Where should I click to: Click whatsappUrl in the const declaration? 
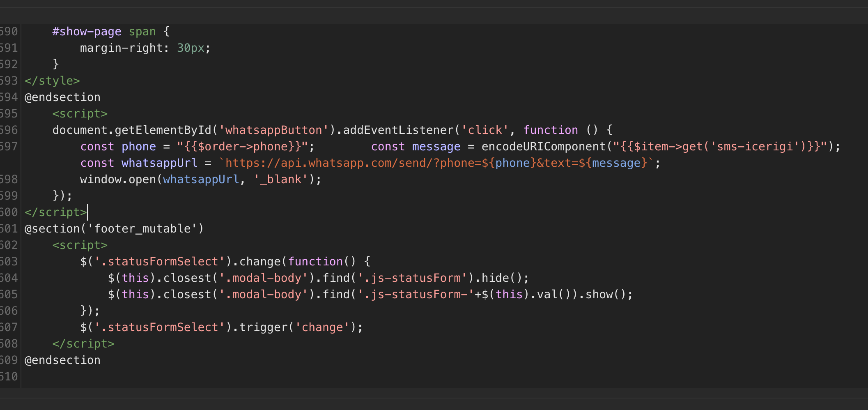(x=159, y=163)
